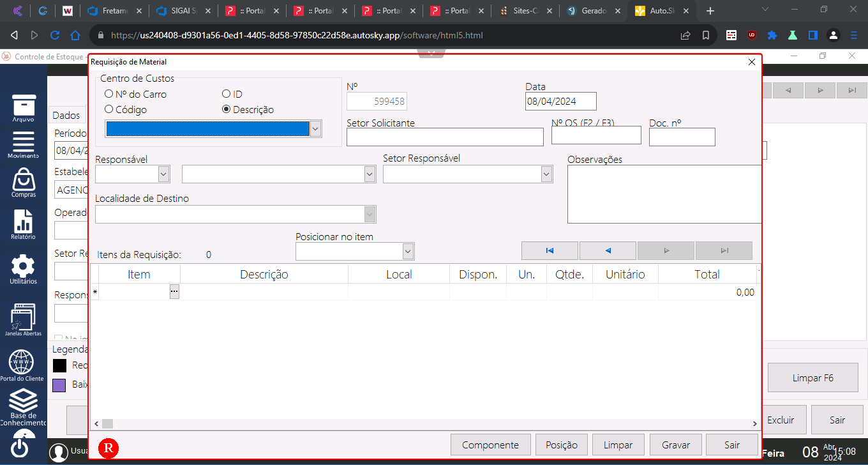Open the browser extensions puzzle icon
The image size is (868, 465).
pyautogui.click(x=772, y=35)
